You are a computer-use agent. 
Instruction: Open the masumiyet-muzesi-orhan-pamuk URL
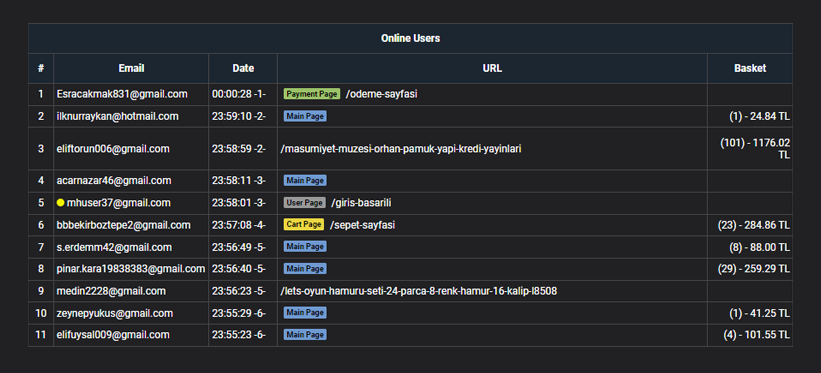(x=401, y=149)
